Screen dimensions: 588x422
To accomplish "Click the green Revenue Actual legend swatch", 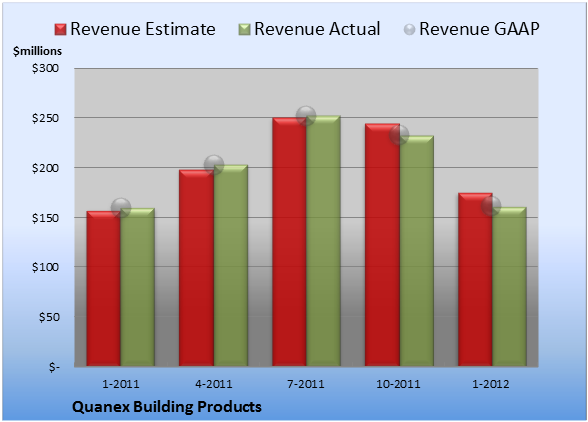I will (x=244, y=30).
